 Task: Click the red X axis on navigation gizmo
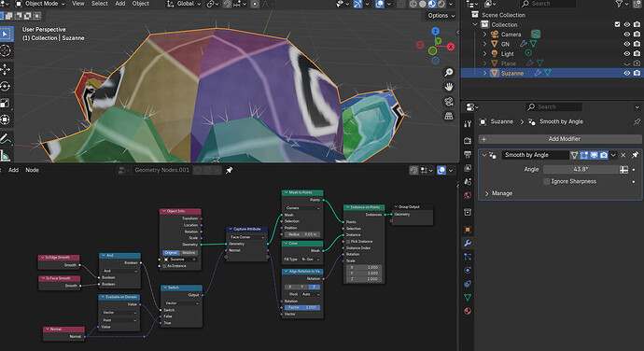pos(451,47)
